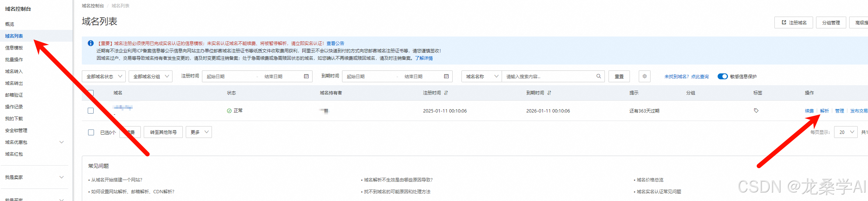Select 域名列表 in the sidebar
Viewport: 868px width, 201px height.
[14, 36]
